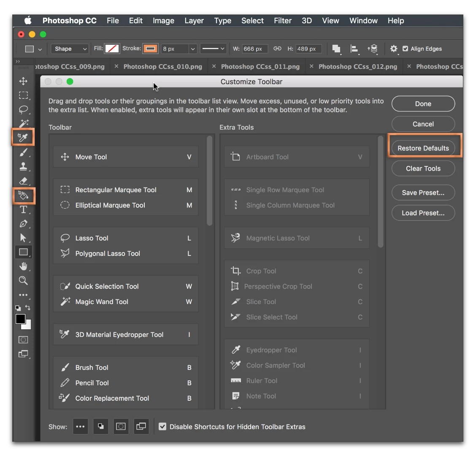Open the Apple menu

(x=28, y=21)
